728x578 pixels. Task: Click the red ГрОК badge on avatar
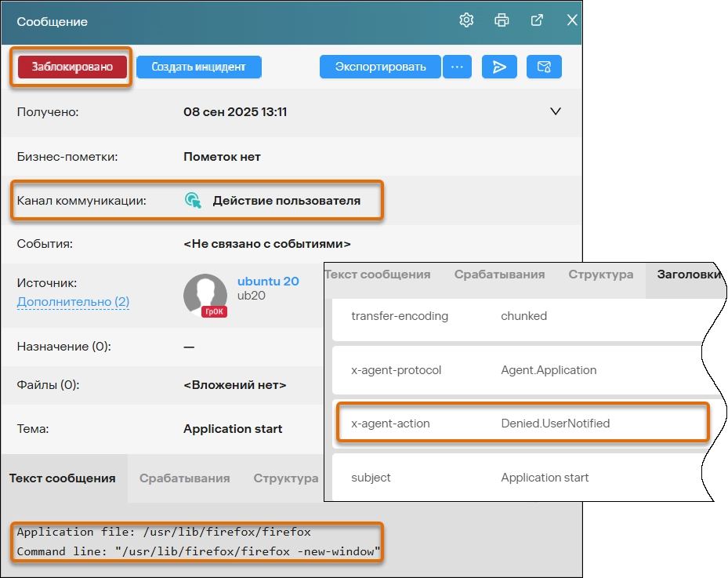point(216,311)
